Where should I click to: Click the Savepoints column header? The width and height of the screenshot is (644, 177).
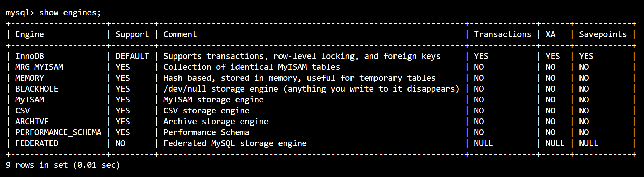coord(603,34)
